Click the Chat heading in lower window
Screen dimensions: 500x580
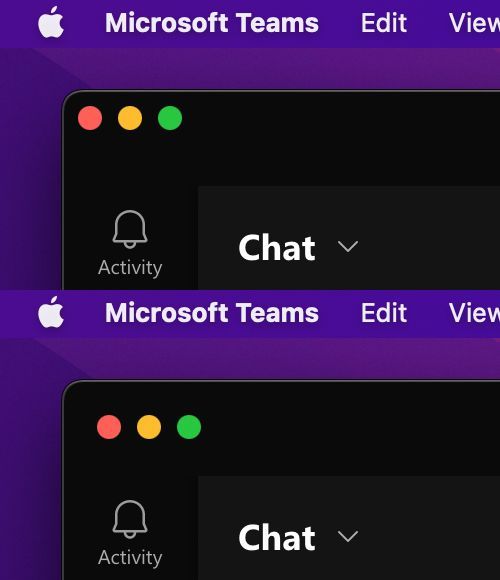tap(277, 537)
